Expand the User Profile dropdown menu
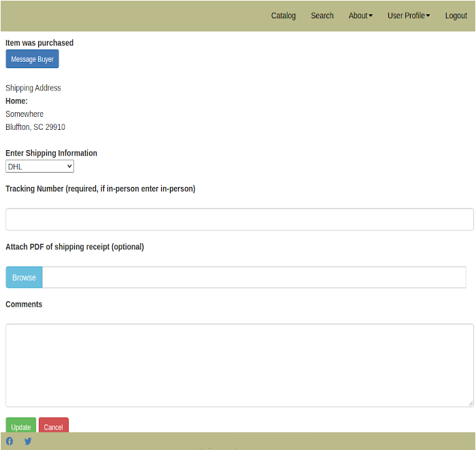This screenshot has height=450, width=476. pyautogui.click(x=409, y=16)
